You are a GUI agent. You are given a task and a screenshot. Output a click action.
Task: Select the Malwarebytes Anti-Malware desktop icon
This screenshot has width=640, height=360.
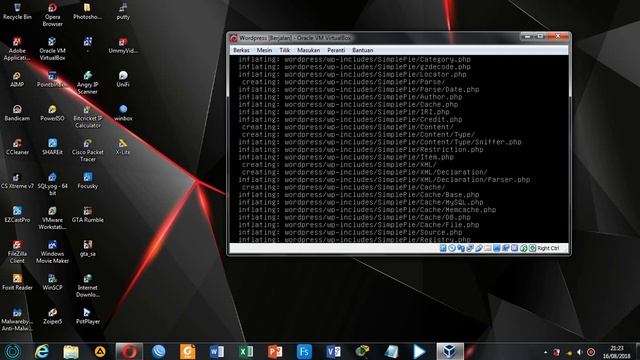[x=17, y=320]
